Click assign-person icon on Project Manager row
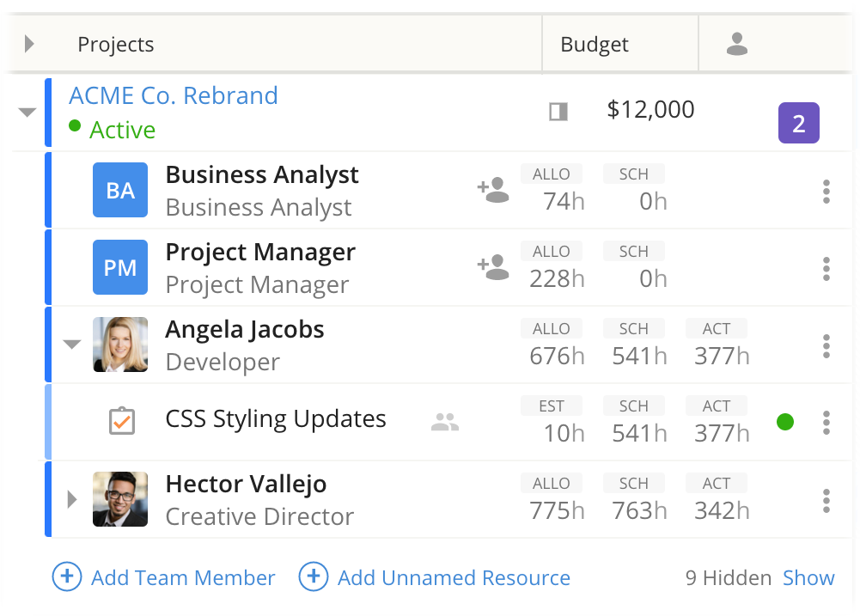This screenshot has height=616, width=860. (493, 267)
